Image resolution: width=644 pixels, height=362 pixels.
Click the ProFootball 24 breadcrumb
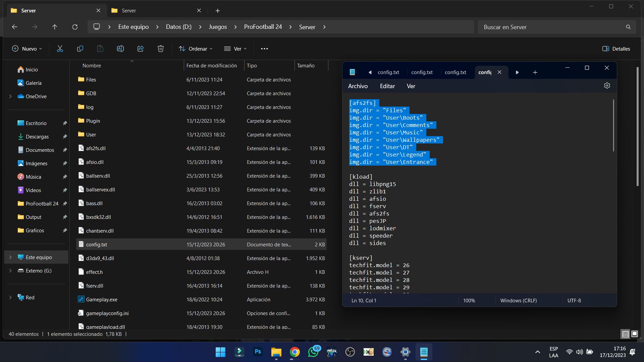(x=263, y=27)
